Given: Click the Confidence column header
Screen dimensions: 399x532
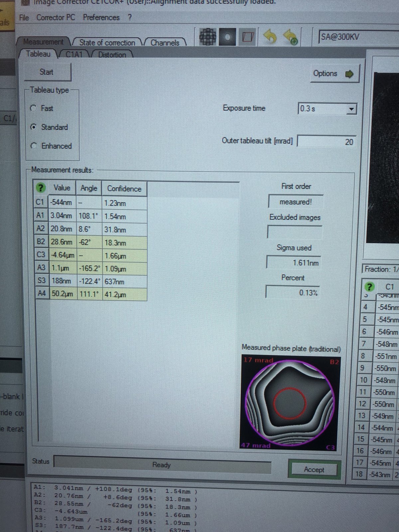Looking at the screenshot, I should tap(124, 189).
